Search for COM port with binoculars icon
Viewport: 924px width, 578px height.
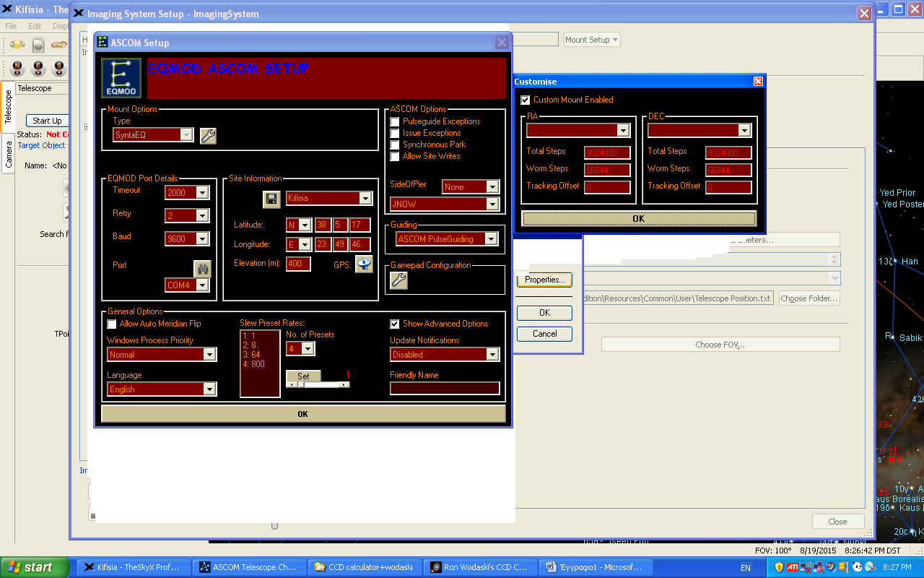[x=201, y=268]
